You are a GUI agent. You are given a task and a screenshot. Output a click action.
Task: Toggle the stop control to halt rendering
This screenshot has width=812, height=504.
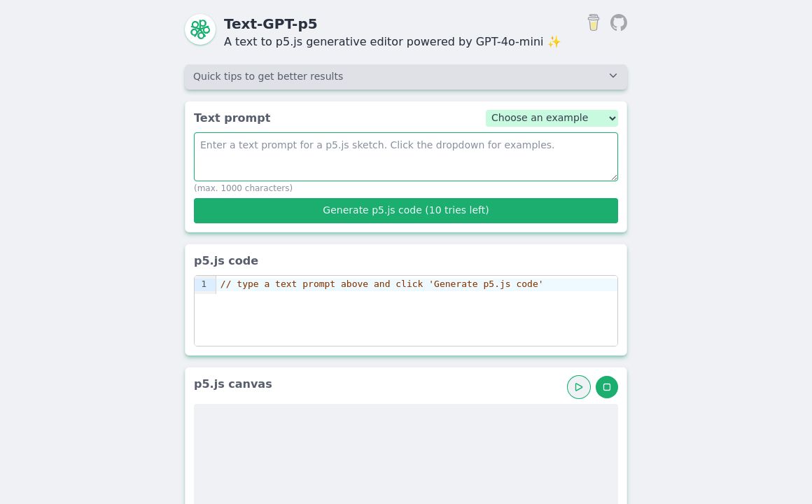(606, 387)
